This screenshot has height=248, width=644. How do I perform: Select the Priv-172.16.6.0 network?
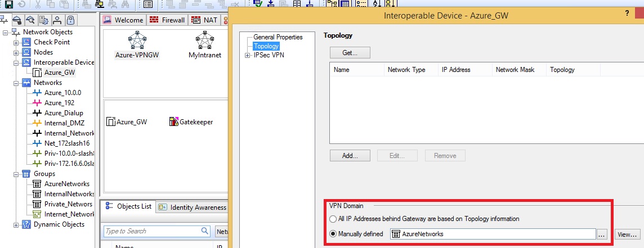pyautogui.click(x=69, y=164)
